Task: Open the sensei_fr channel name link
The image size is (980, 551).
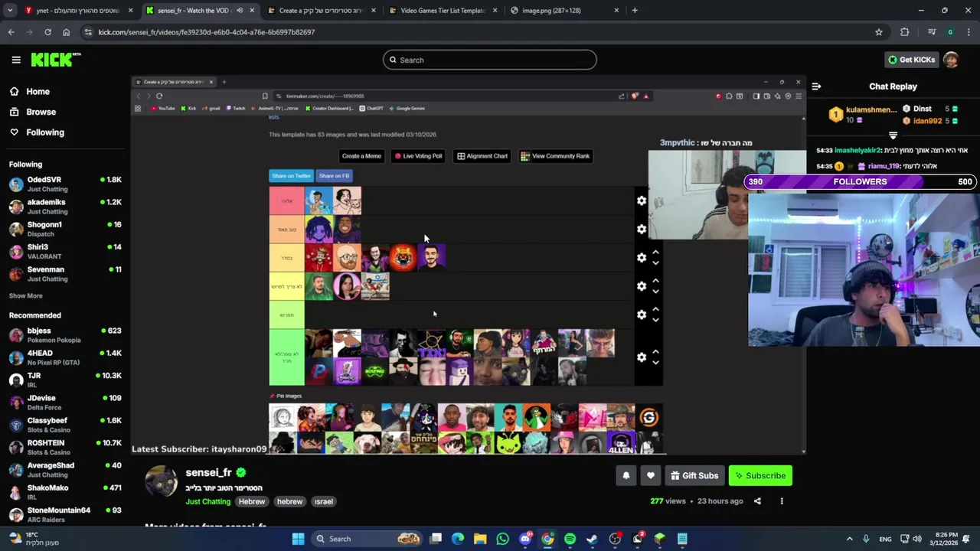Action: click(208, 473)
